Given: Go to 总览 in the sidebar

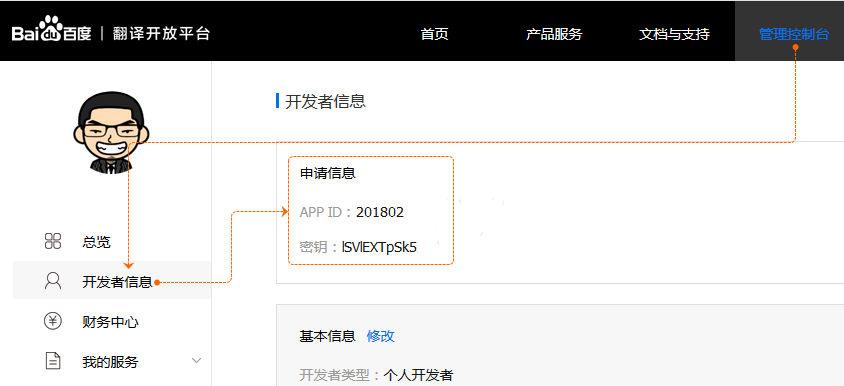Looking at the screenshot, I should (96, 242).
